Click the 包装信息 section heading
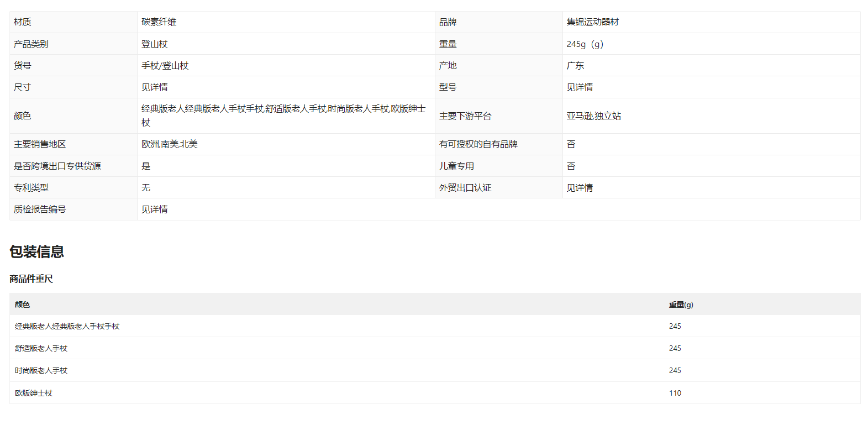The width and height of the screenshot is (868, 425). tap(36, 252)
